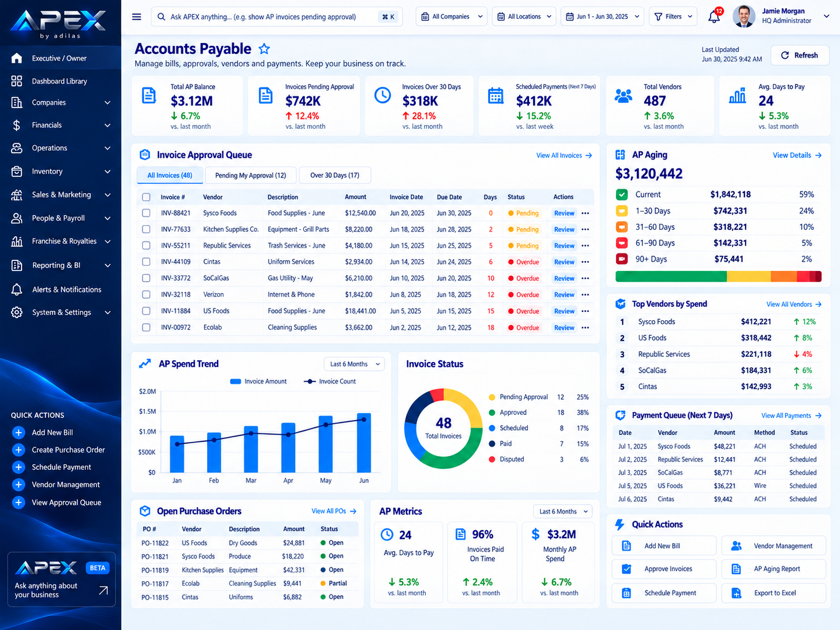Click the Ask APEX anything search field
Image resolution: width=840 pixels, height=630 pixels.
(x=276, y=17)
